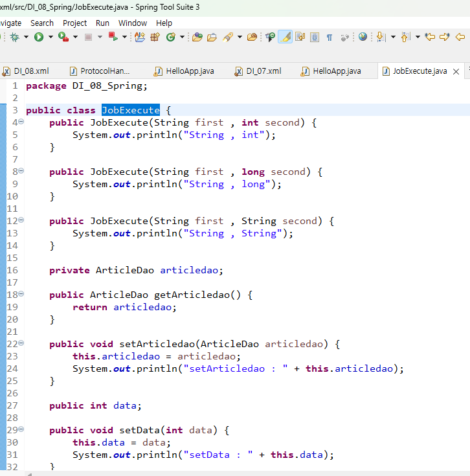Click 'return articledao;' statement

pos(124,307)
